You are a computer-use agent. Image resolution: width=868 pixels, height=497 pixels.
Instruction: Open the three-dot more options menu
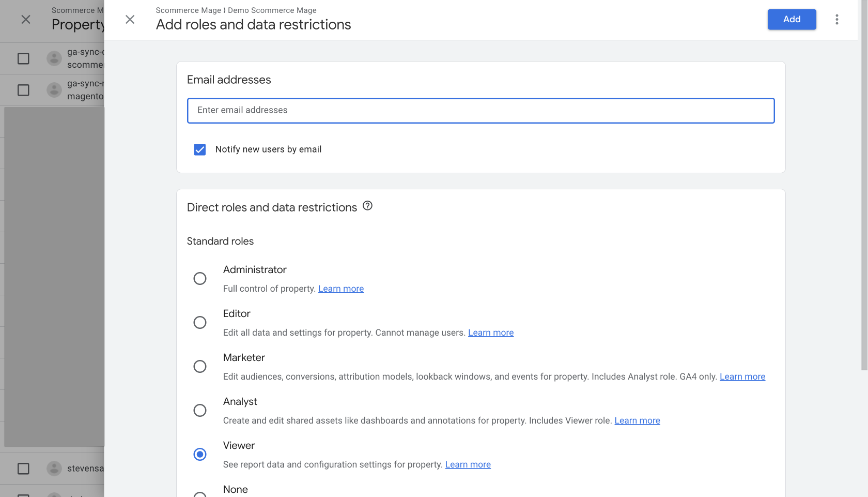point(836,20)
